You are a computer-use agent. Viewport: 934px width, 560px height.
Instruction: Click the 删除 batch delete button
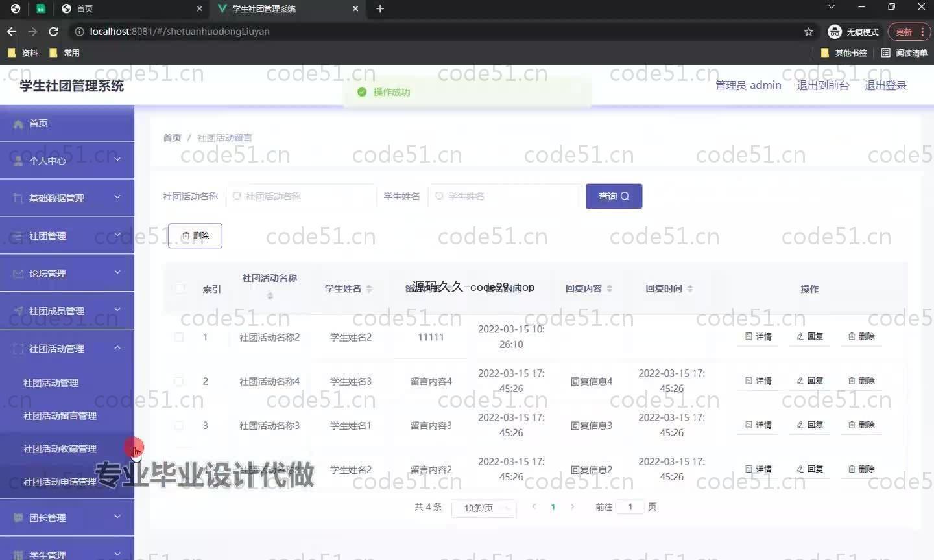tap(195, 236)
